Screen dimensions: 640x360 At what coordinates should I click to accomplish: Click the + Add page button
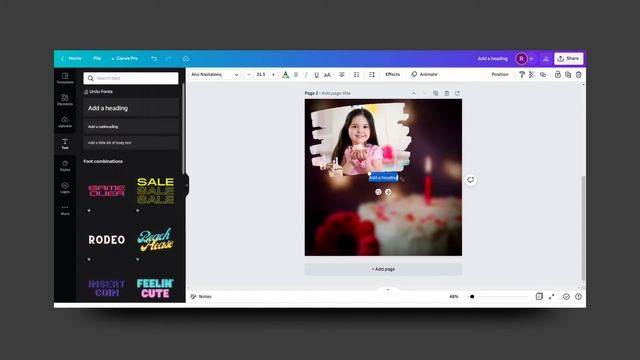(383, 269)
